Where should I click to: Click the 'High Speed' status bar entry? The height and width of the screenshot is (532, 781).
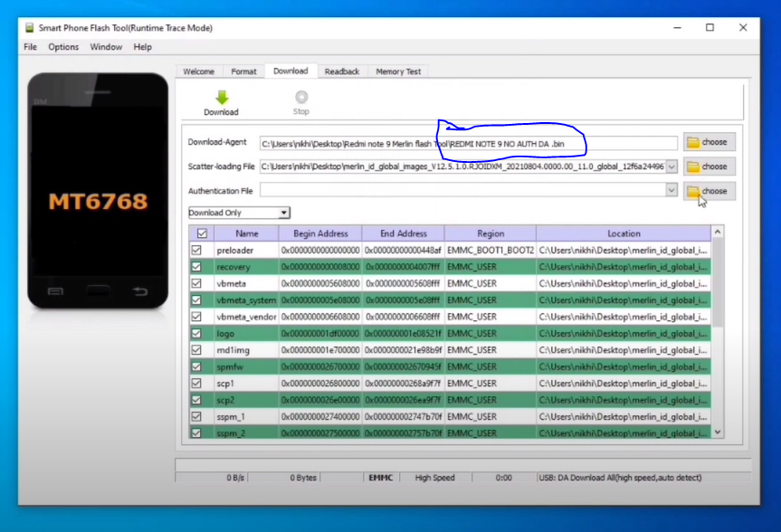pos(434,478)
